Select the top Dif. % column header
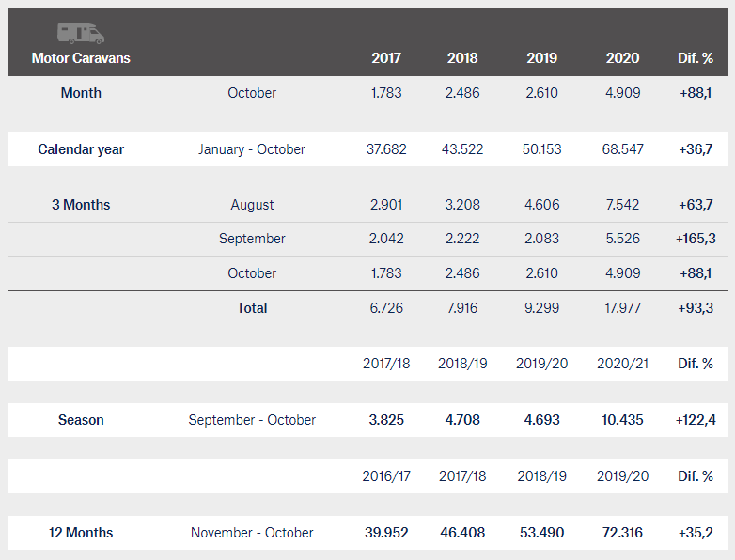This screenshot has height=560, width=735. 696,58
